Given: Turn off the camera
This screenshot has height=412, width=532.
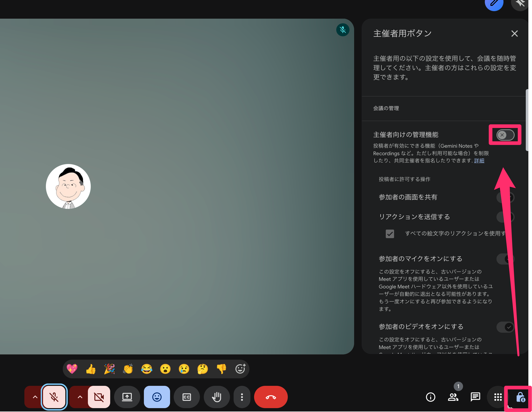Looking at the screenshot, I should 99,397.
